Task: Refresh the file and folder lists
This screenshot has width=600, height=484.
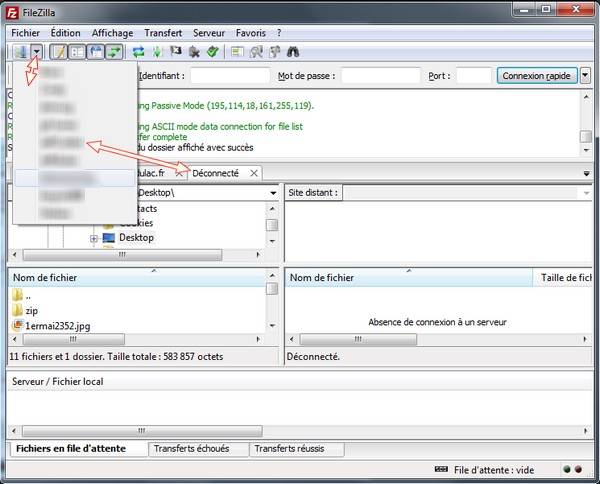Action: click(138, 52)
